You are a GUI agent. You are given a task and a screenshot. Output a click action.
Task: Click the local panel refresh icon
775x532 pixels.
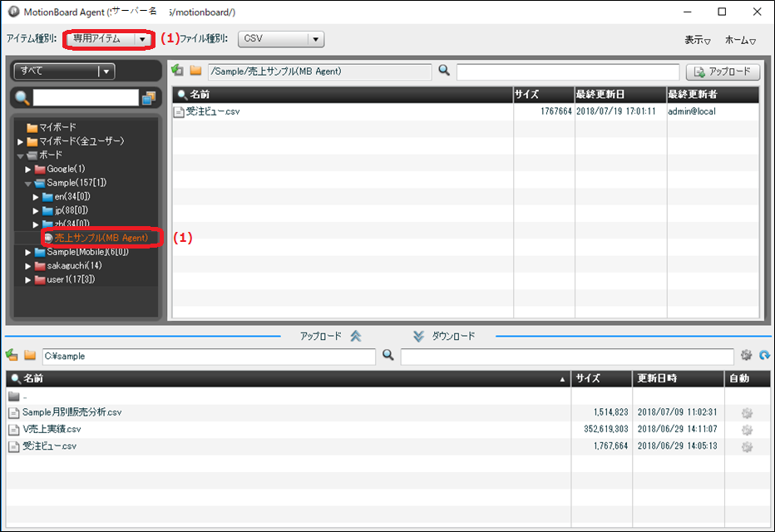pos(765,355)
